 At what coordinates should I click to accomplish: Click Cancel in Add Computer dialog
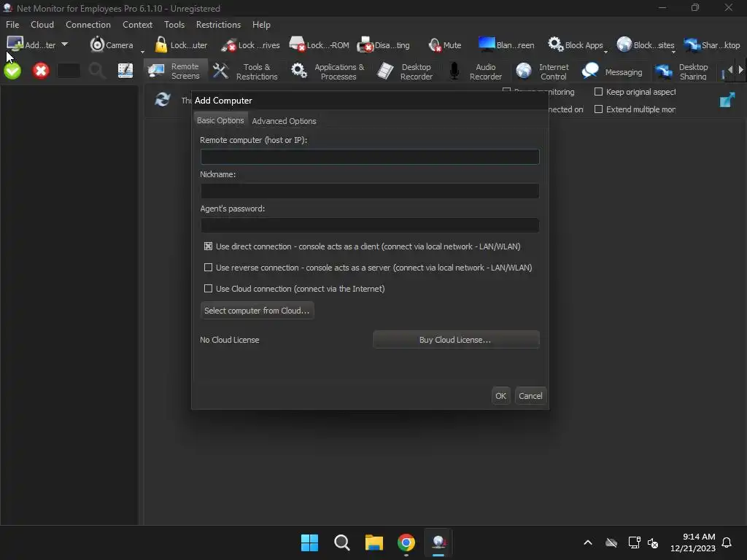[530, 396]
